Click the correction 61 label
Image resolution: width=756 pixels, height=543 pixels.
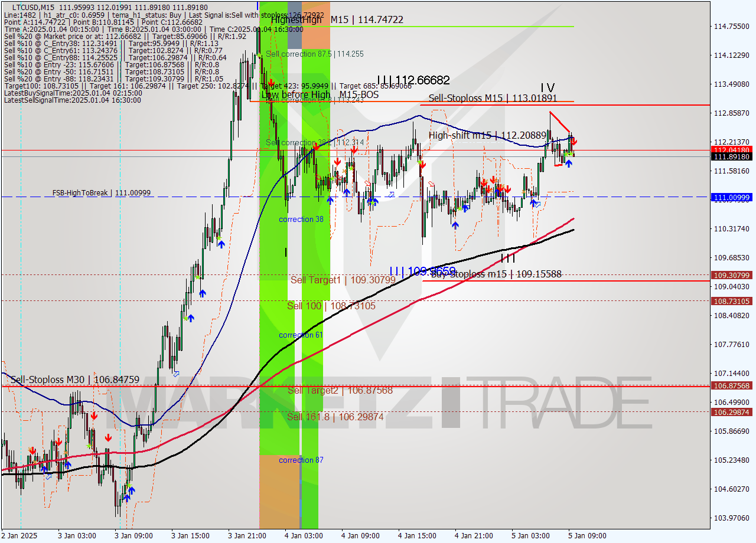[301, 335]
